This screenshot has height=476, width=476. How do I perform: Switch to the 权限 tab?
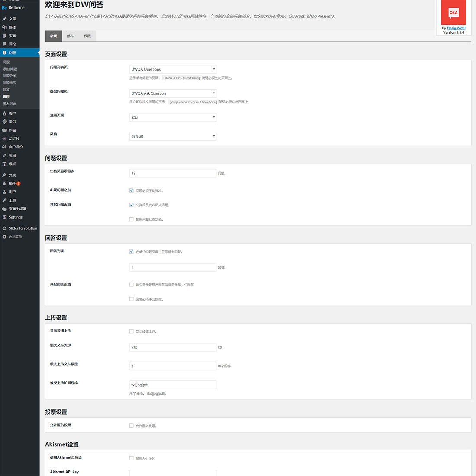point(87,36)
